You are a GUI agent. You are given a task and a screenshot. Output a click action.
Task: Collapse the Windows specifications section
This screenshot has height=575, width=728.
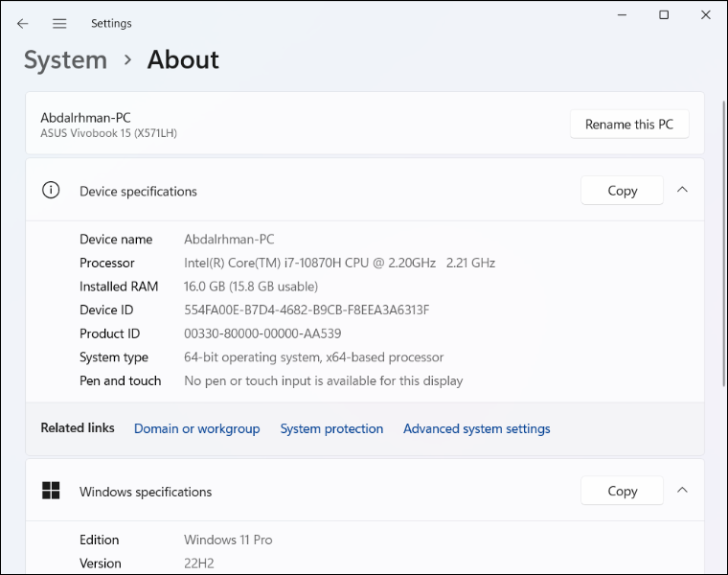tap(682, 490)
